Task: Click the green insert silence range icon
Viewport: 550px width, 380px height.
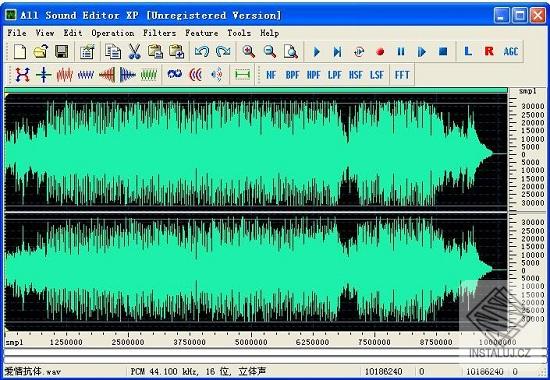Action: click(242, 74)
